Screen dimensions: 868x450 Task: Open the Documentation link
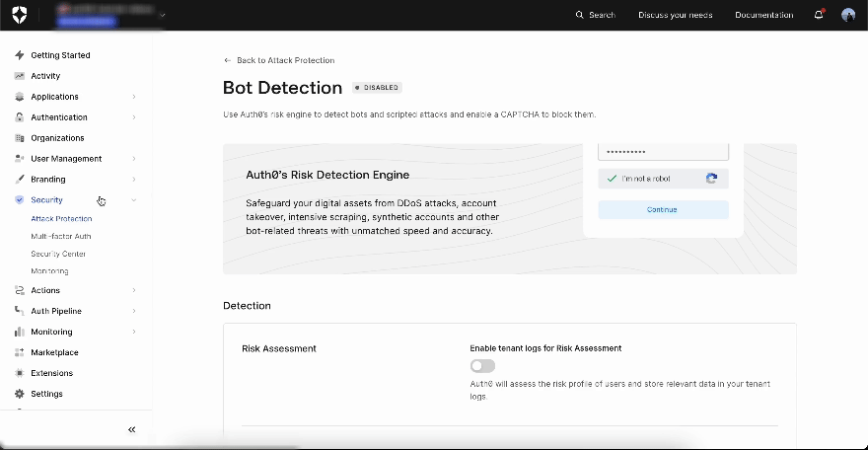pos(763,15)
